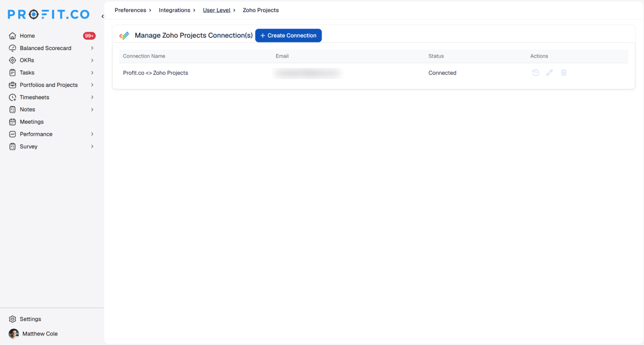Screen dimensions: 644x345
Task: Open Tasks menu item
Action: point(27,73)
